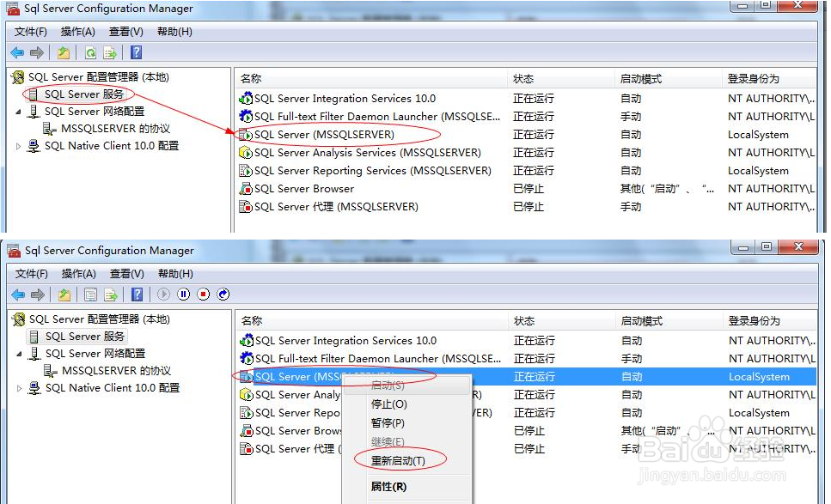This screenshot has width=831, height=504.
Task: Click 已停止 status of SQL Server Browser, upper window
Action: (529, 189)
